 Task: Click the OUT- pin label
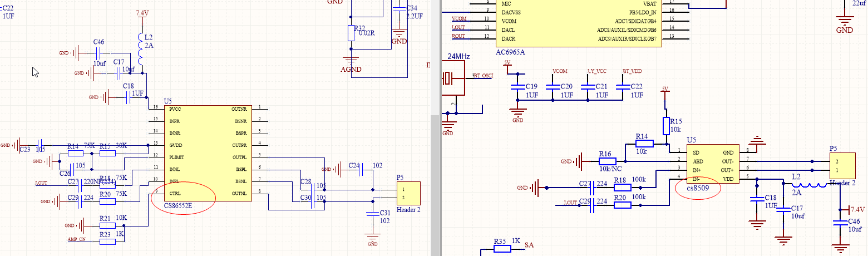(x=727, y=161)
